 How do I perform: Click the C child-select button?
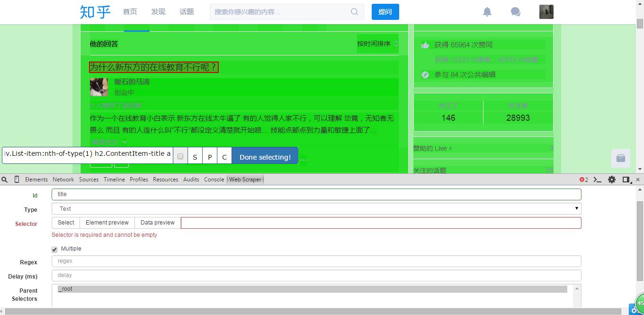pyautogui.click(x=224, y=156)
